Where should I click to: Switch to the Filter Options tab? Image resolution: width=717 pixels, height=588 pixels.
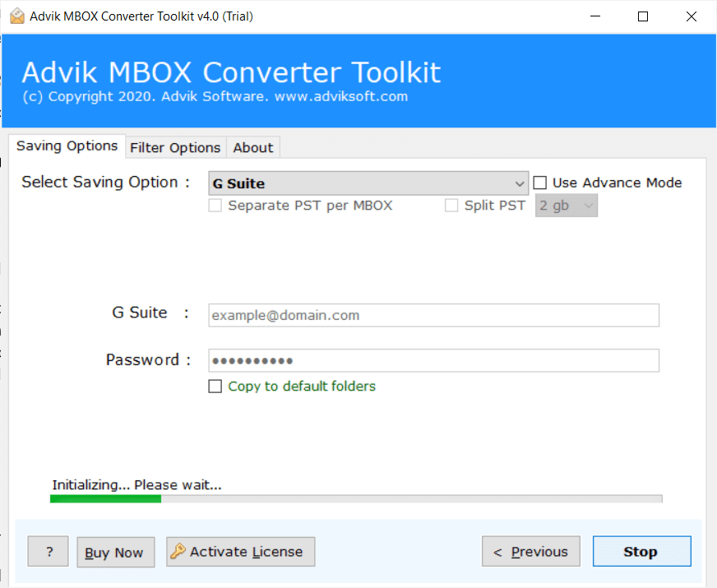tap(176, 148)
